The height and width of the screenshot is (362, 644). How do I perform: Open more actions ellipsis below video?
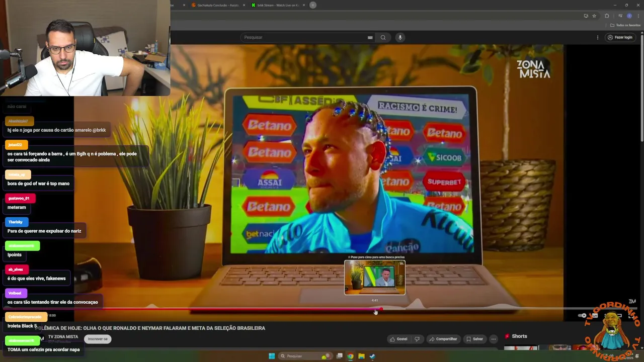point(494,339)
